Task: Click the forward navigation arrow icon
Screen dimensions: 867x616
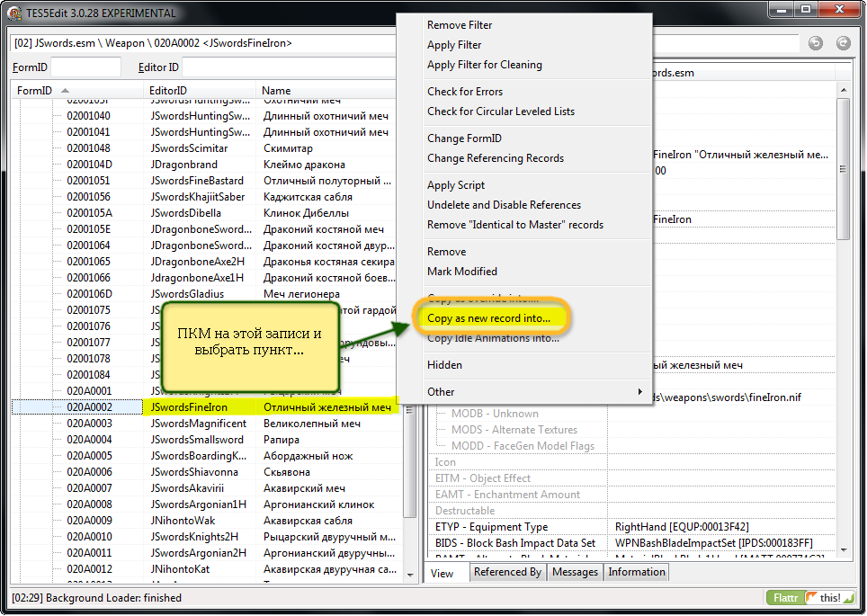Action: click(x=844, y=43)
